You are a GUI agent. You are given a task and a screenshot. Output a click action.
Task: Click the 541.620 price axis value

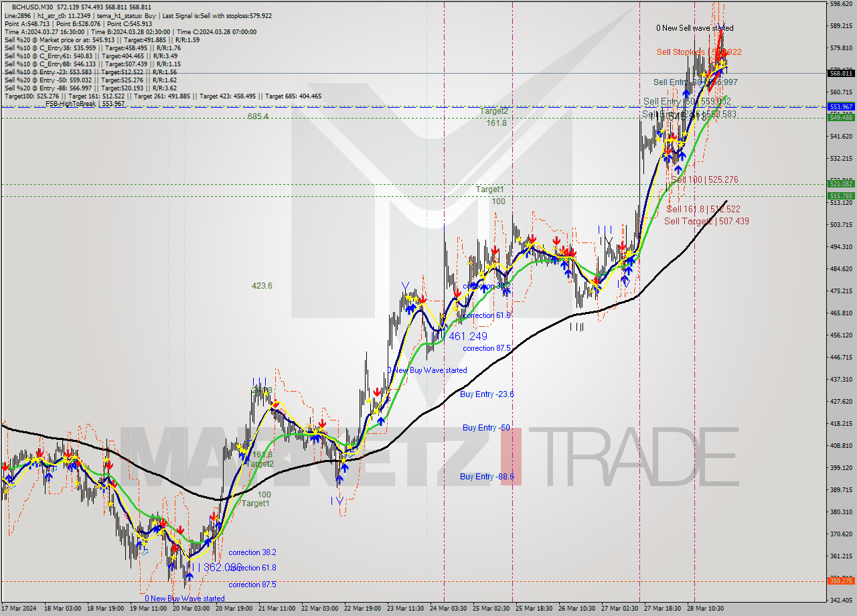pos(842,136)
